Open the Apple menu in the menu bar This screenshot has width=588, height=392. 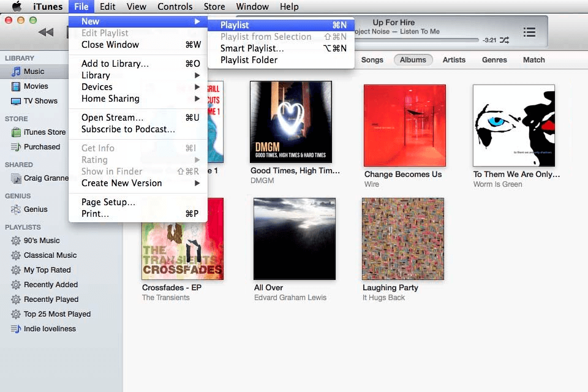[17, 7]
